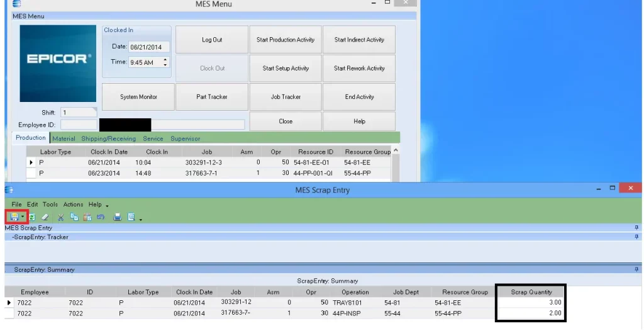Viewport: 644px width, 333px height.
Task: Click the Date field showing 06/21/2014
Action: (x=148, y=47)
